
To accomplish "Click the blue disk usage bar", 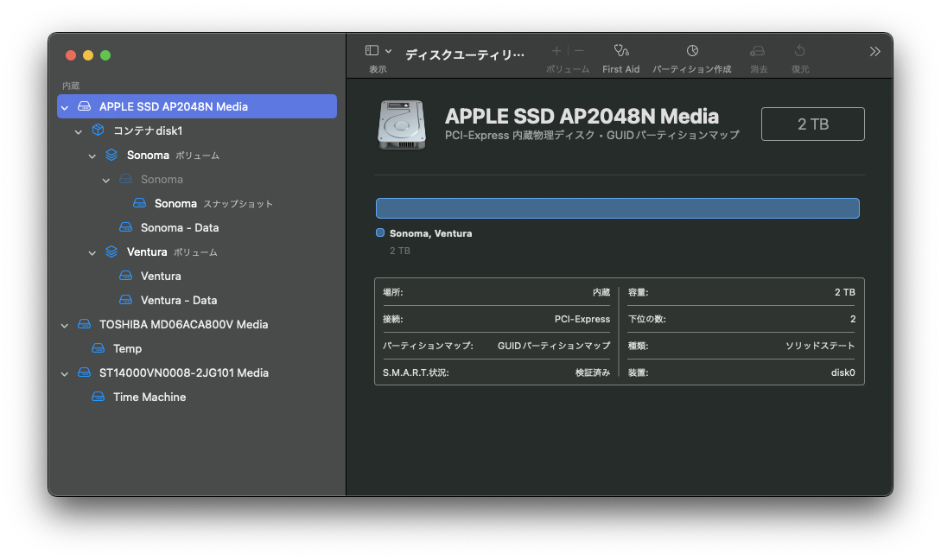I will 618,208.
